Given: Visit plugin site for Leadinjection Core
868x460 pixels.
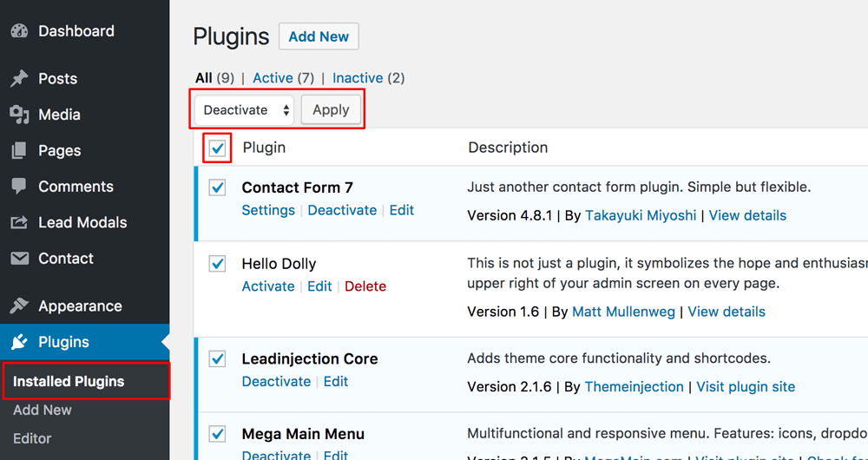Looking at the screenshot, I should pyautogui.click(x=746, y=386).
